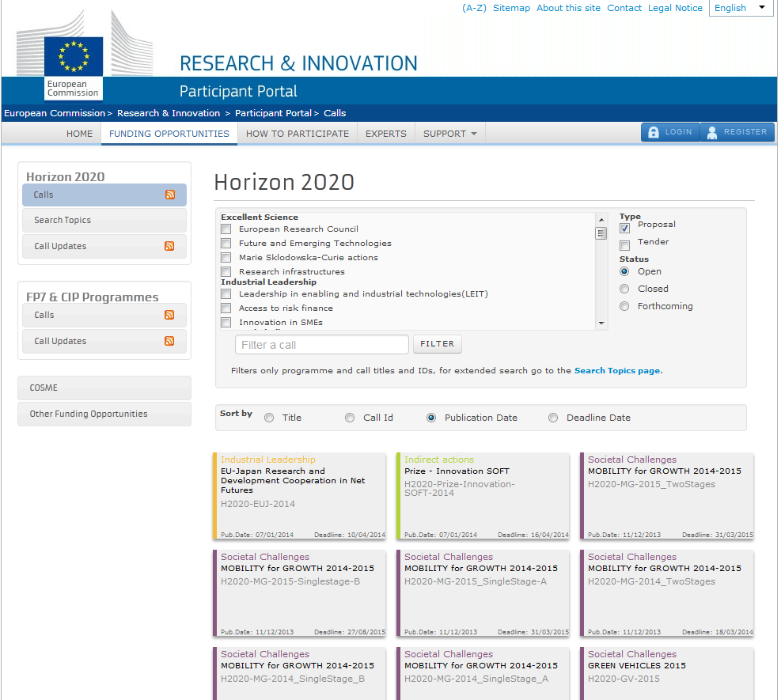This screenshot has width=781, height=700.
Task: Open the H2020-MG-2015-Singlestage-B call card
Action: pos(299,593)
